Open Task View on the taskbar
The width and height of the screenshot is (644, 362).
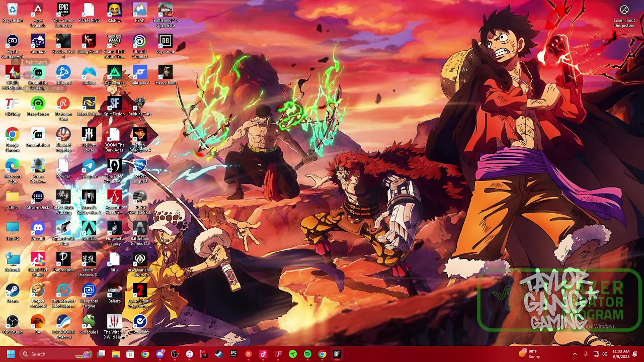[x=101, y=354]
